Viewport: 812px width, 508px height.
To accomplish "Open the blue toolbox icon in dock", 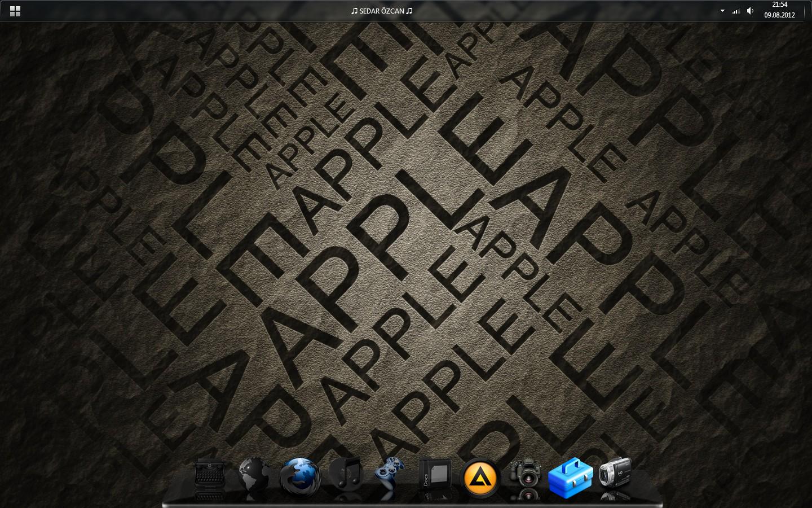I will coord(571,478).
